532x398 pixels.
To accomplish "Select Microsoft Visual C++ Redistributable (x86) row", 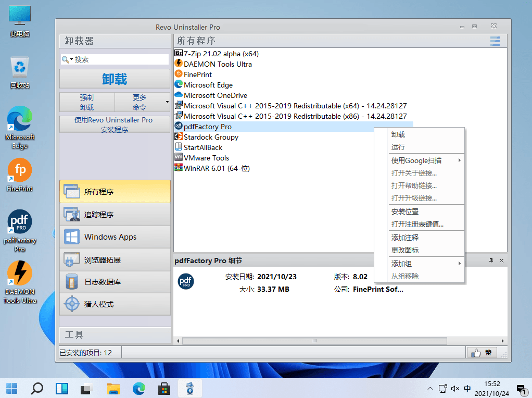I will click(x=294, y=116).
